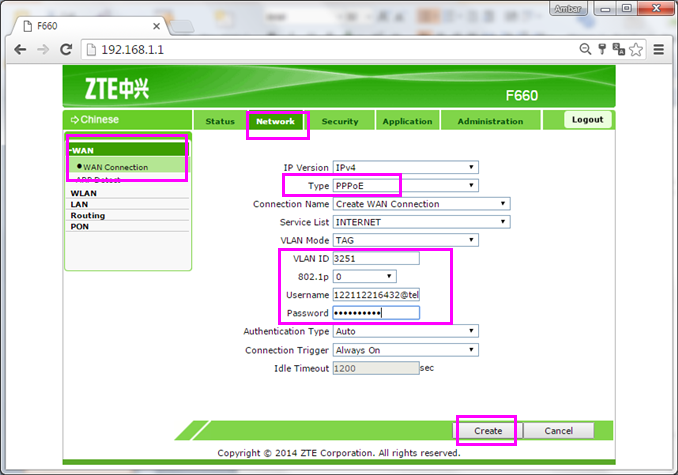Open a new browser tab
Viewport: 678px width, 475px height.
[181, 27]
